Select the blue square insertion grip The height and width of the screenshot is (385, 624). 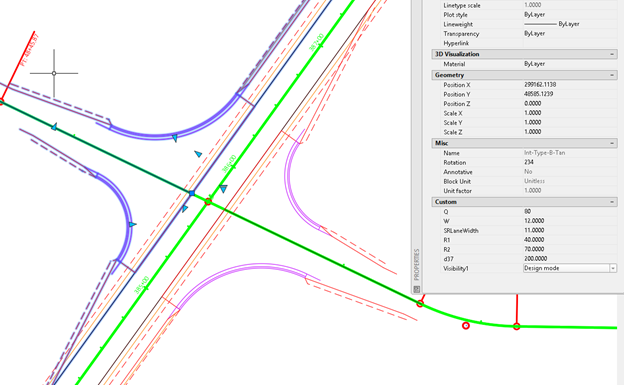coord(192,193)
